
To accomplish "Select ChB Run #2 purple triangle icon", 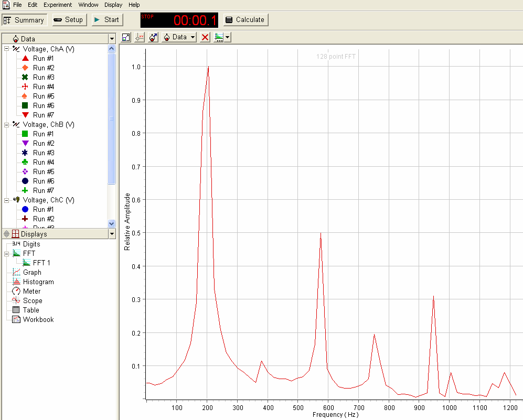I will click(x=25, y=143).
